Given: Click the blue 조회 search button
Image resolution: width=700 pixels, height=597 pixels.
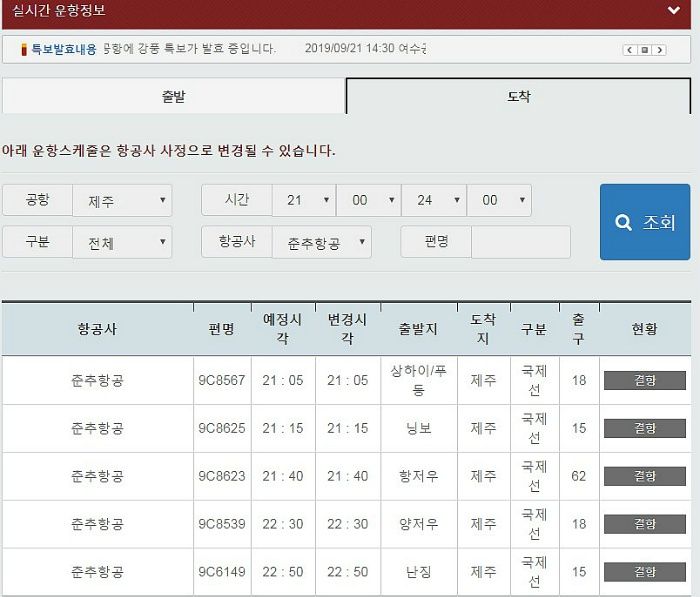Looking at the screenshot, I should pyautogui.click(x=645, y=222).
